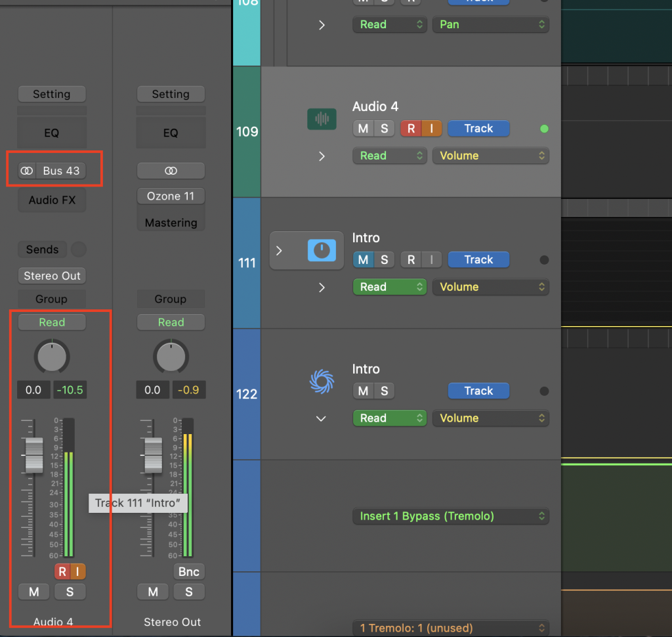Click the blue knob icon on track 111
The width and height of the screenshot is (672, 637).
322,250
